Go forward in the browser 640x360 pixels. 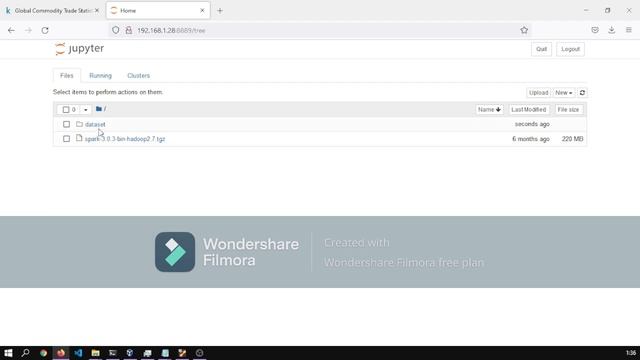pyautogui.click(x=28, y=30)
